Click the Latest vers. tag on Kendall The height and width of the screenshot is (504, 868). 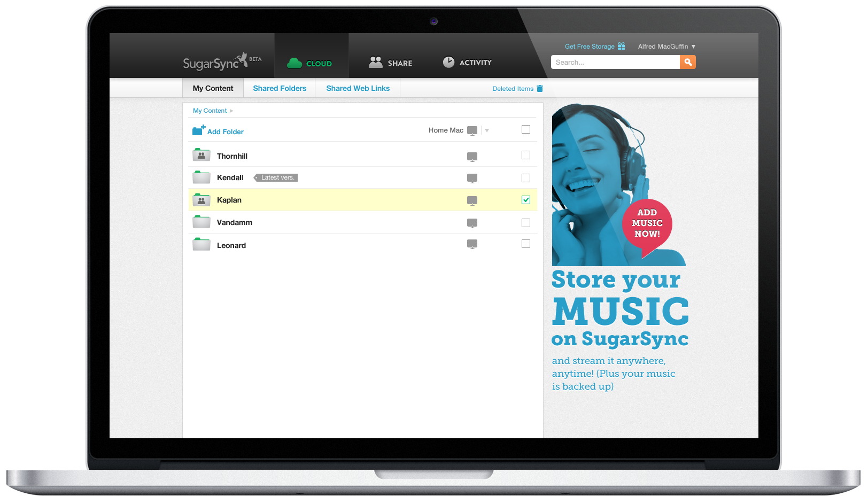[276, 177]
